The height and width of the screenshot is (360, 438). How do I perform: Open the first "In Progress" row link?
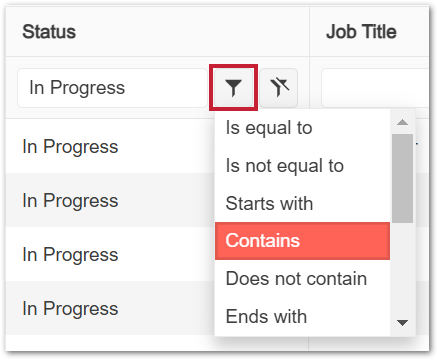70,147
